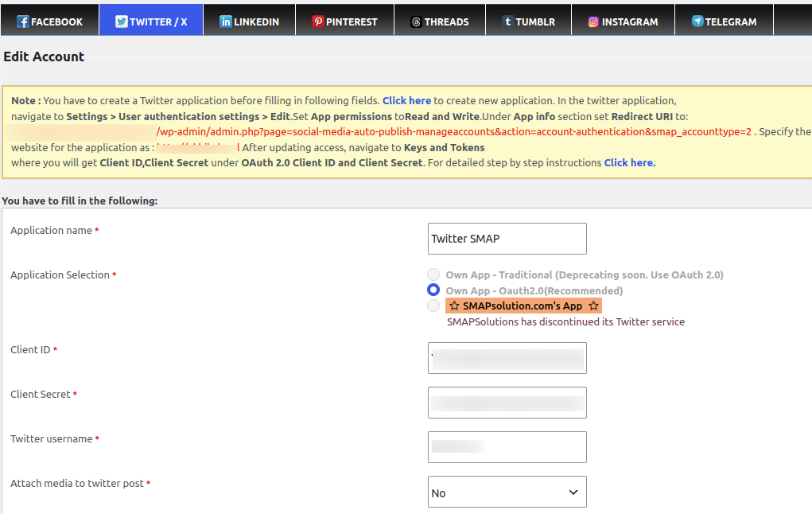The image size is (812, 514).
Task: Click the 'Keys and Tokens' text in the note
Action: (445, 148)
